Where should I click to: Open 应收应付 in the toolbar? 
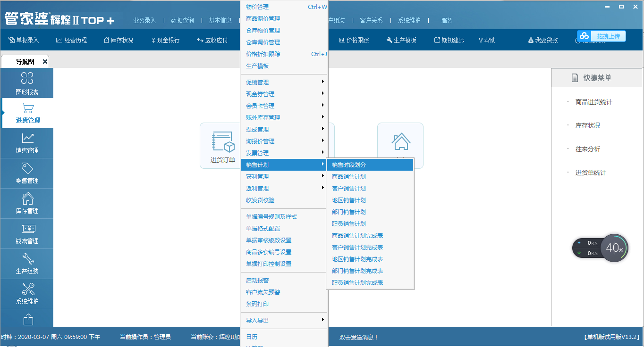(212, 40)
